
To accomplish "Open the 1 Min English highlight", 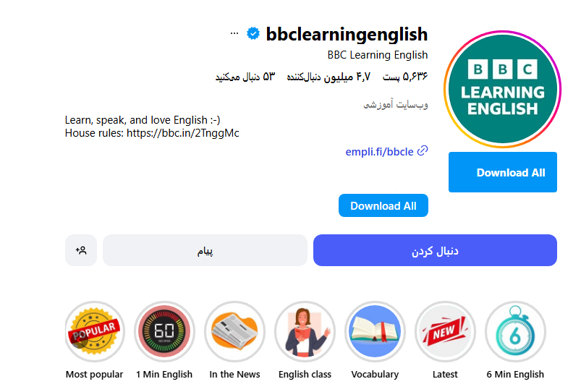I will (164, 331).
